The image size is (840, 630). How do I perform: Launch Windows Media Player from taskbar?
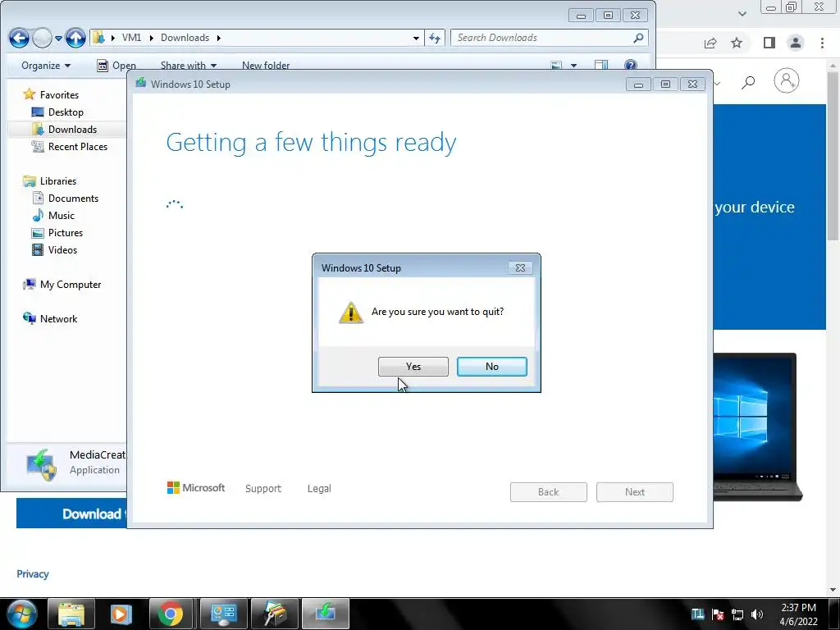121,614
